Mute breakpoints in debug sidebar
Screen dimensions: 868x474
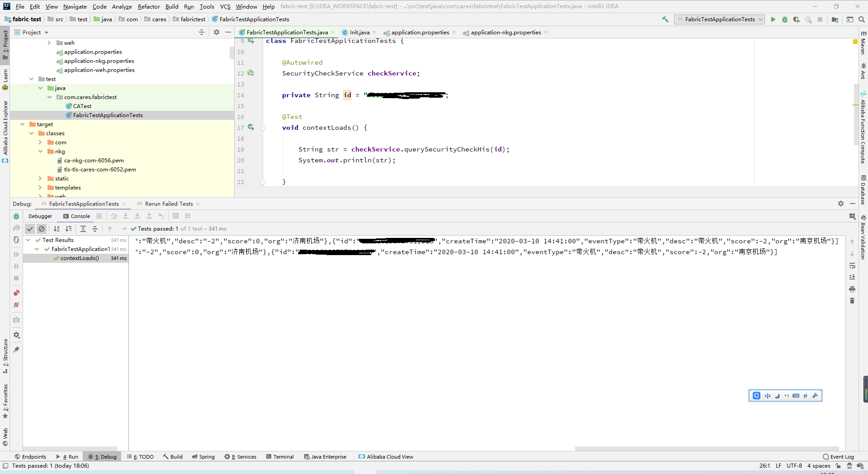click(16, 305)
